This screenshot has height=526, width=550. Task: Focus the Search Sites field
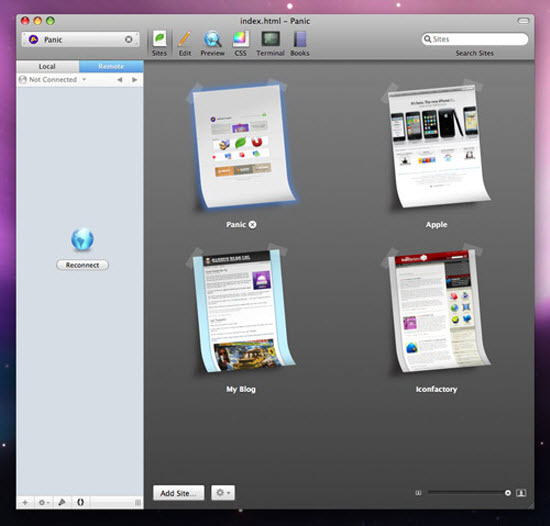click(x=475, y=39)
